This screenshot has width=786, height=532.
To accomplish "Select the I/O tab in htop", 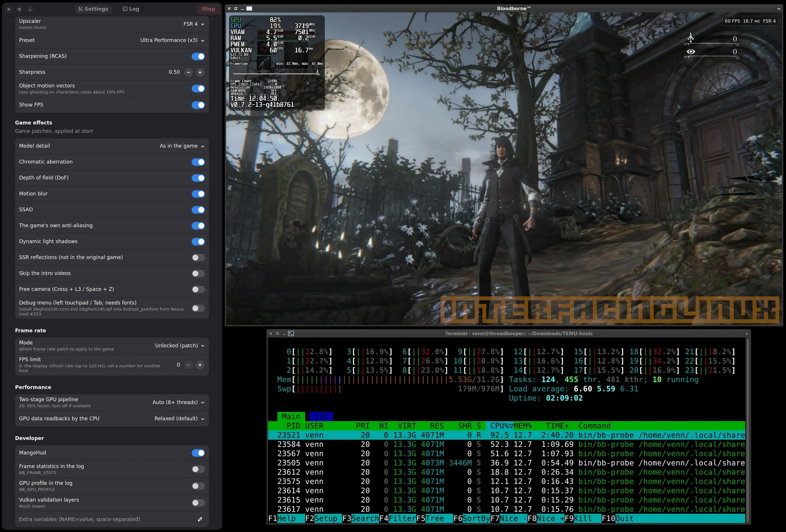I will click(321, 416).
